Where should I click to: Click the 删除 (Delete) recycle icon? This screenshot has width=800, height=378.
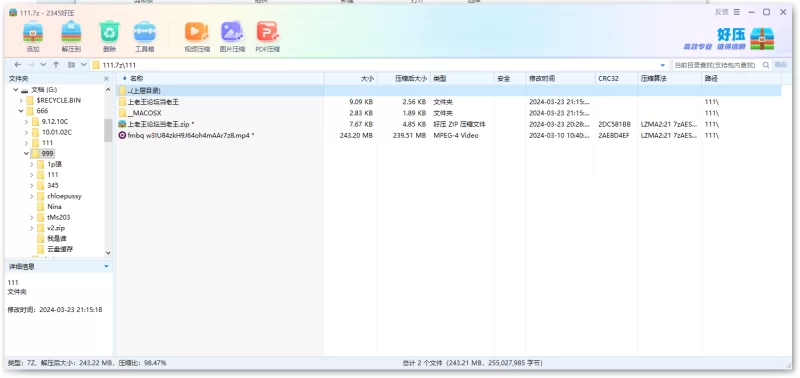(x=109, y=32)
